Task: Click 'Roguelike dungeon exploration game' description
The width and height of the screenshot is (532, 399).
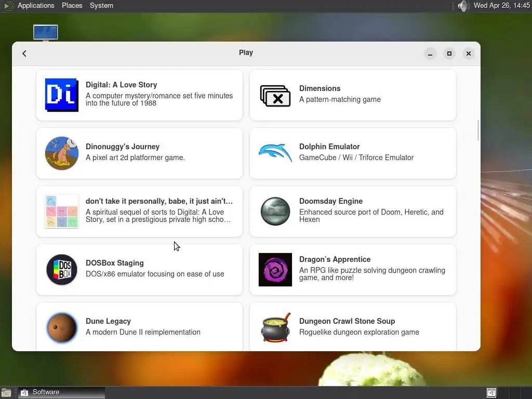Action: coord(359,332)
